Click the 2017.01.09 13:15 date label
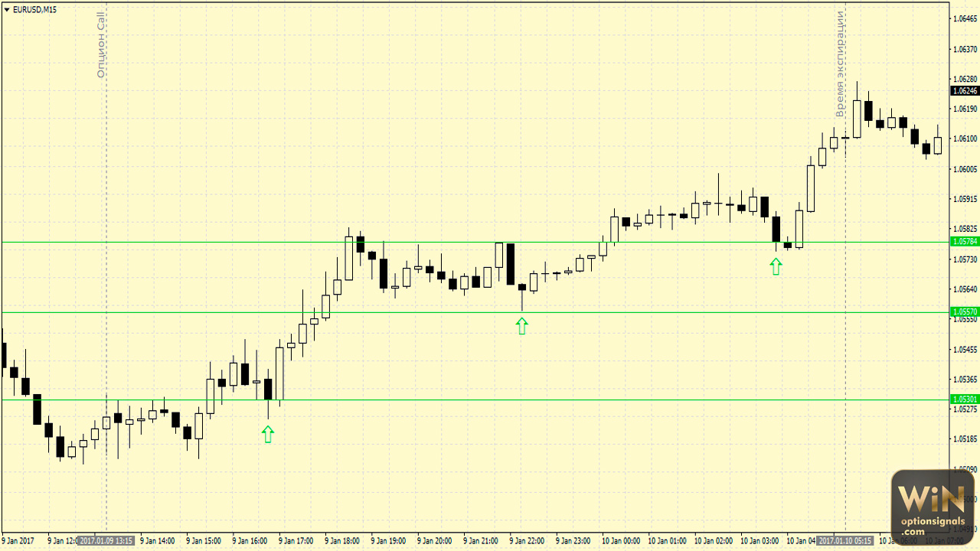Viewport: 980px width, 551px height. point(106,541)
